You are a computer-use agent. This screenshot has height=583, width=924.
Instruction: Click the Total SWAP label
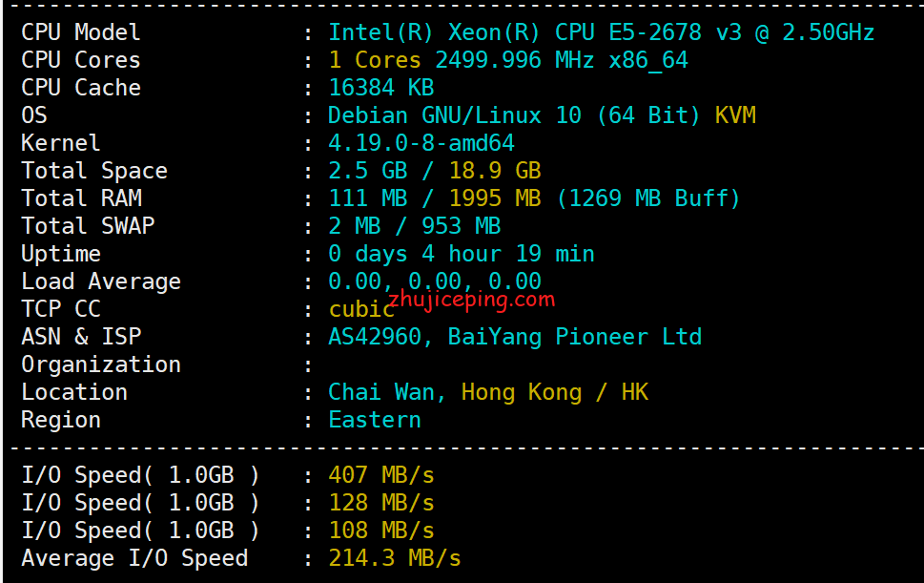click(88, 226)
